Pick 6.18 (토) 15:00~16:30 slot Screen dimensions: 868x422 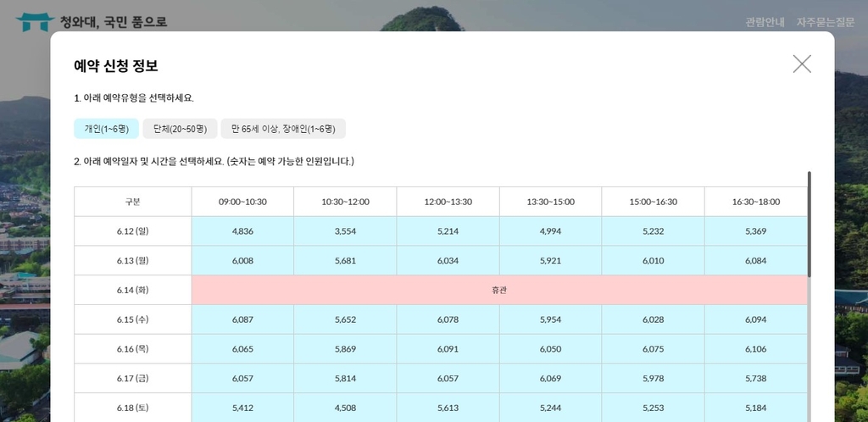(653, 408)
